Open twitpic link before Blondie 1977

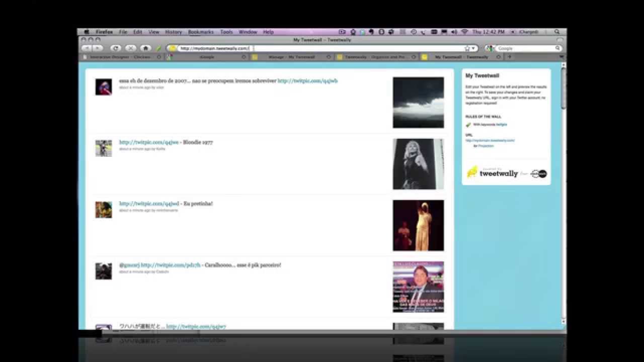coord(149,142)
